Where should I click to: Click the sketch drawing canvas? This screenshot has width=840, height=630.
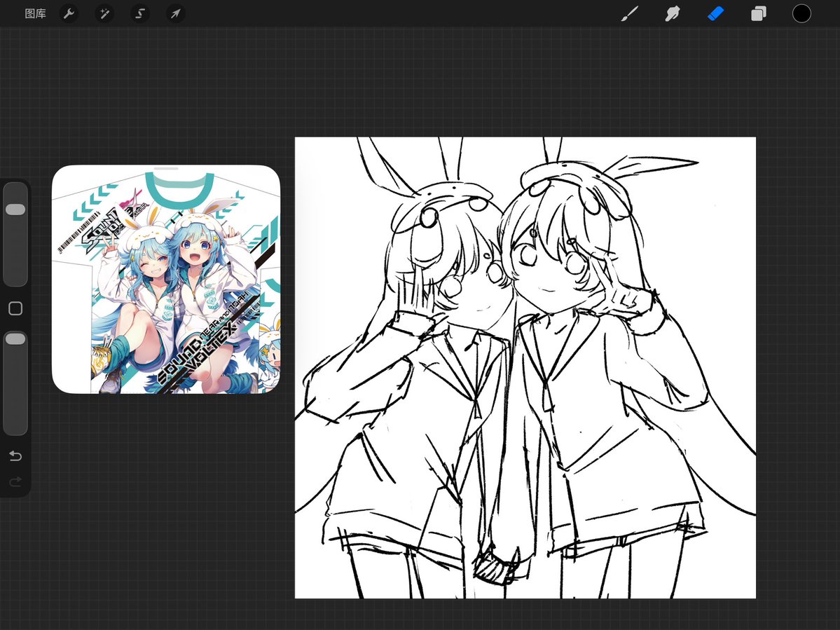[x=525, y=367]
